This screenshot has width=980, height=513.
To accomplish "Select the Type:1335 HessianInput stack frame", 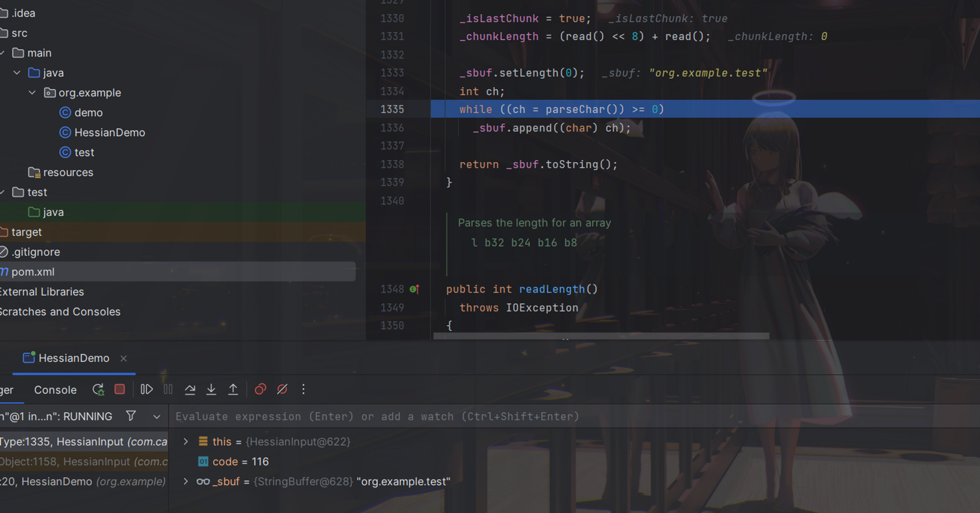I will pos(84,441).
